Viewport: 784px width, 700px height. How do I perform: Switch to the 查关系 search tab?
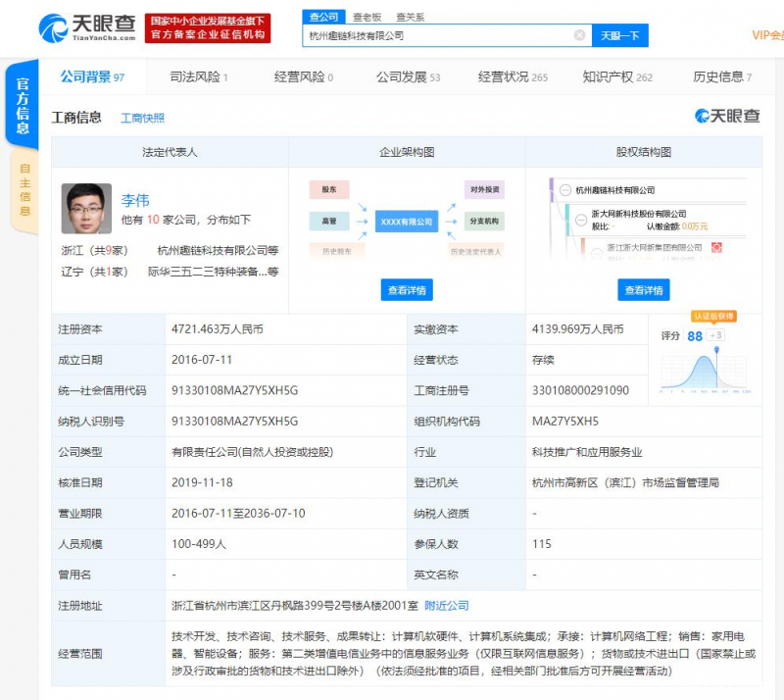pos(410,18)
